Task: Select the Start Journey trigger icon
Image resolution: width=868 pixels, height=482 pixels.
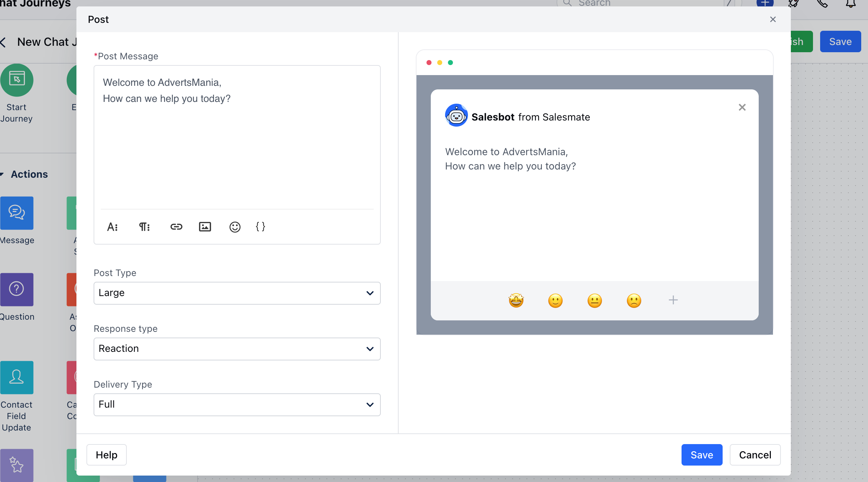Action: (17, 80)
